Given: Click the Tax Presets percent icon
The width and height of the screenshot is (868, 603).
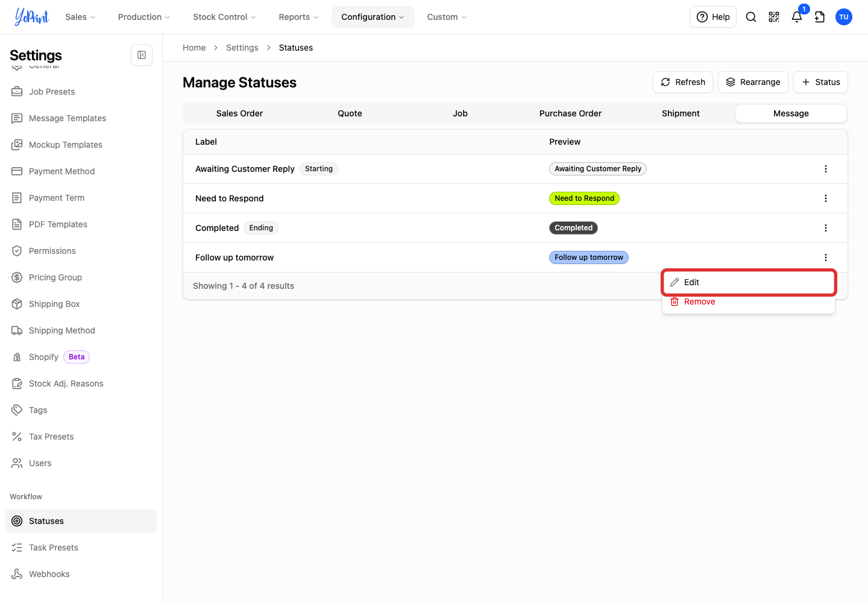Looking at the screenshot, I should coord(17,437).
